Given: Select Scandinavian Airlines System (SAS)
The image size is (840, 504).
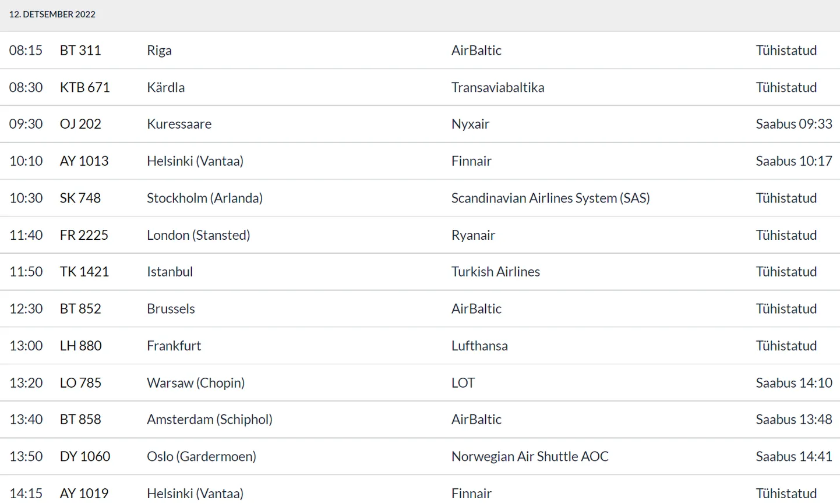Looking at the screenshot, I should click(550, 198).
